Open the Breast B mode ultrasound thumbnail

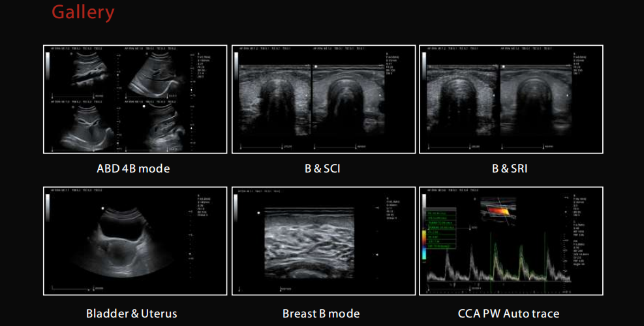(x=323, y=241)
